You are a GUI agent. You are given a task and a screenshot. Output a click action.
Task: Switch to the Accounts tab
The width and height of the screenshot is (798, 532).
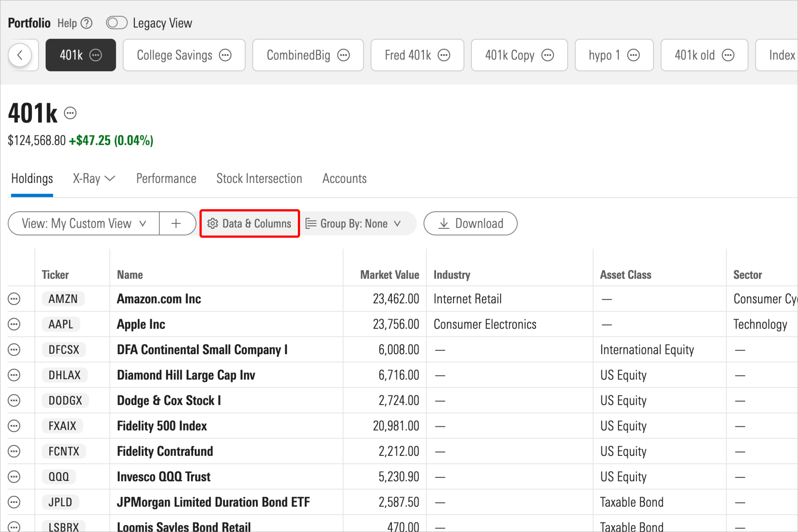344,178
